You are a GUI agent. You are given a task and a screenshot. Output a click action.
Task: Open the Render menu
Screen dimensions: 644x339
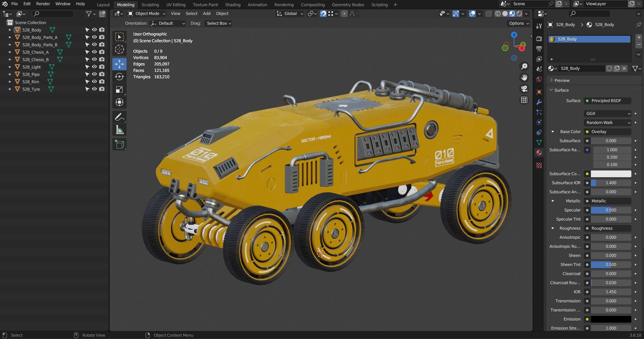43,4
